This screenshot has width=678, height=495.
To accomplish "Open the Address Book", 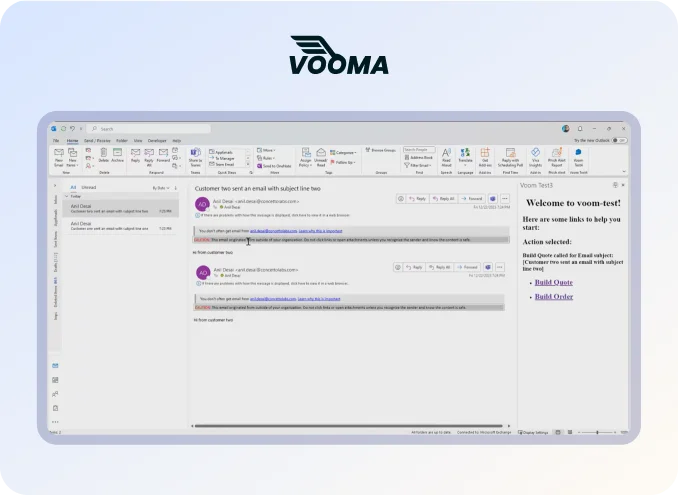I will tap(419, 157).
